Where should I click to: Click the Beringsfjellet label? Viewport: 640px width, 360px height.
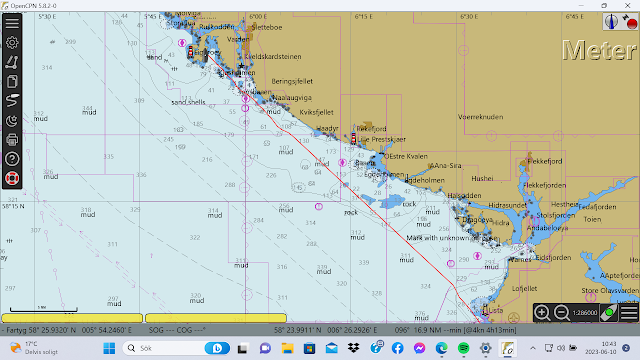click(292, 82)
